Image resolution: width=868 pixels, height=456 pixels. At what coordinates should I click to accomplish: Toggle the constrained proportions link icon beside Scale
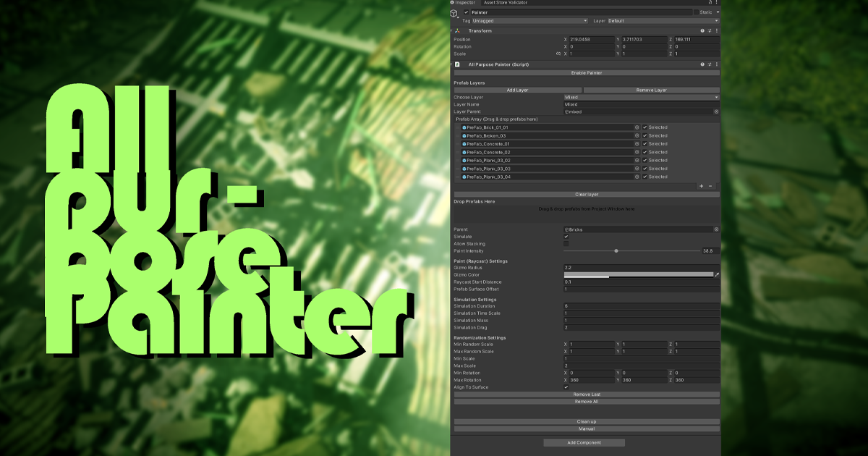[x=558, y=54]
